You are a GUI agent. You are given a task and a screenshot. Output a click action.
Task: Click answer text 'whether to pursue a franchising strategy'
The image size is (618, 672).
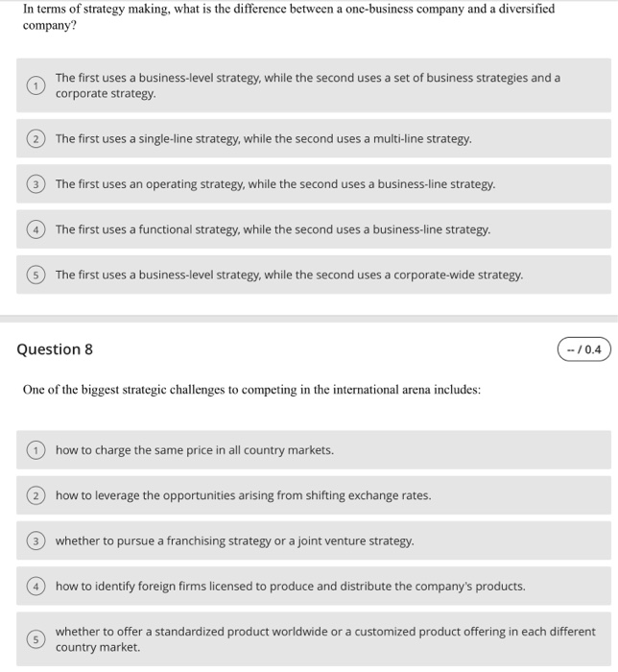point(235,540)
